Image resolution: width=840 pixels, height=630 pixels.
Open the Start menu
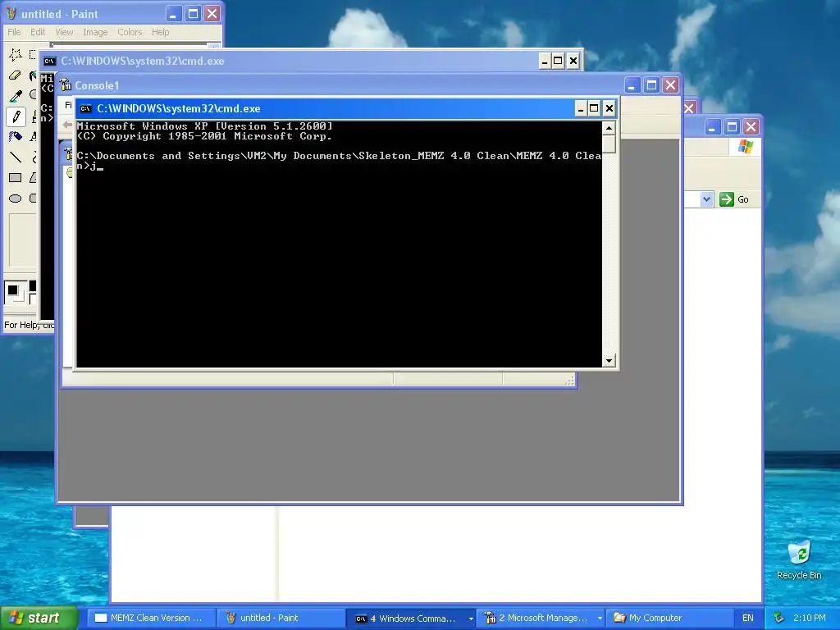coord(39,618)
